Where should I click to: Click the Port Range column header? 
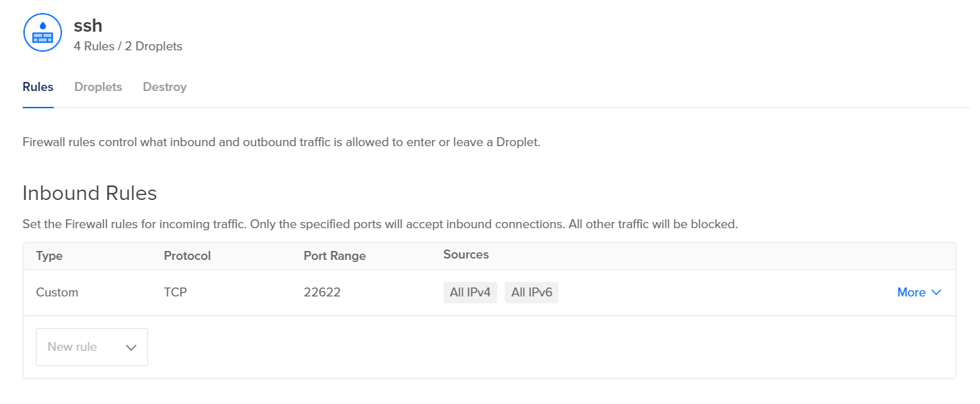pyautogui.click(x=335, y=256)
